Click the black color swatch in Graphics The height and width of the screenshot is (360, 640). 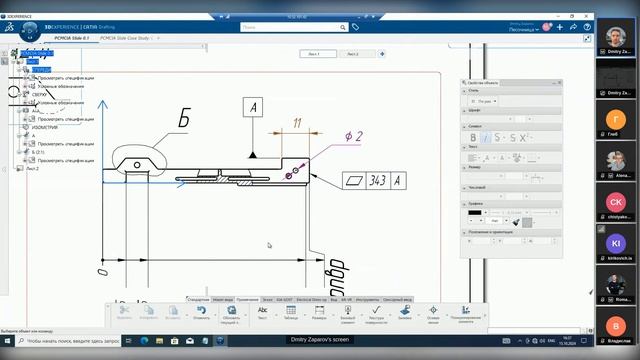tap(475, 213)
